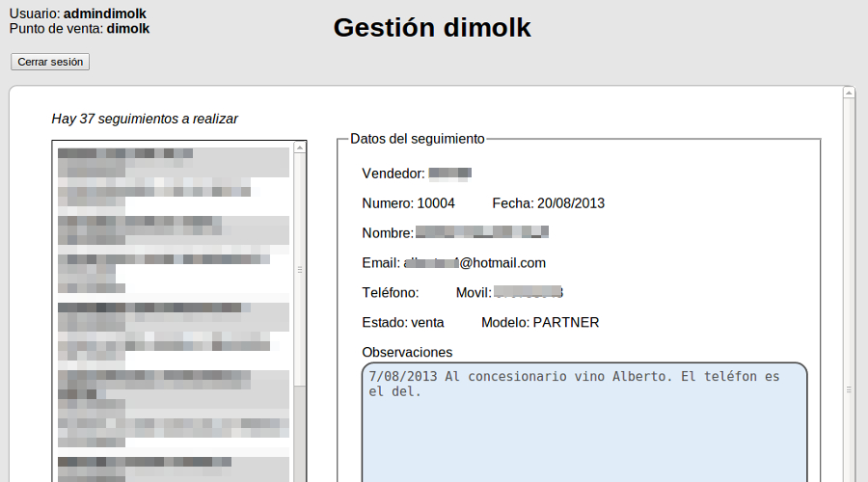This screenshot has height=482, width=868.
Task: Click the admindimolk username at top
Action: point(106,13)
